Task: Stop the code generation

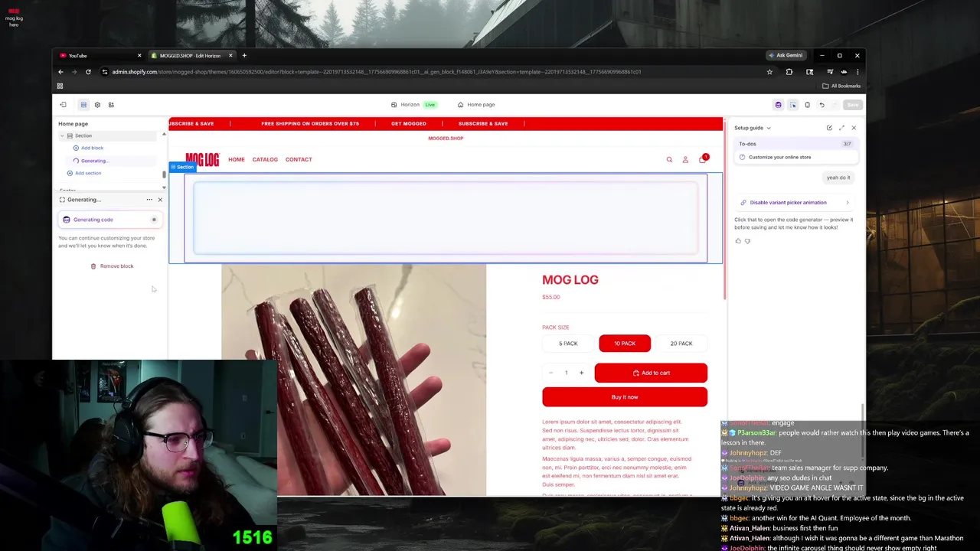Action: tap(154, 220)
